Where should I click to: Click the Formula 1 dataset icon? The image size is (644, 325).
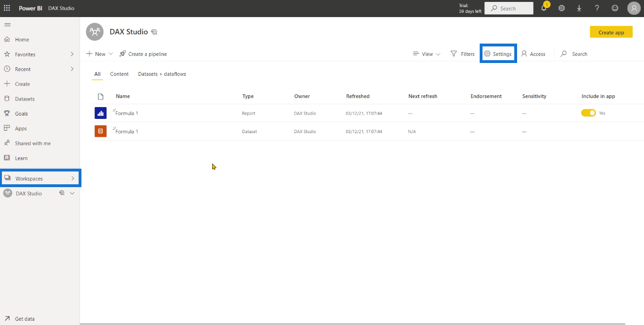point(100,131)
